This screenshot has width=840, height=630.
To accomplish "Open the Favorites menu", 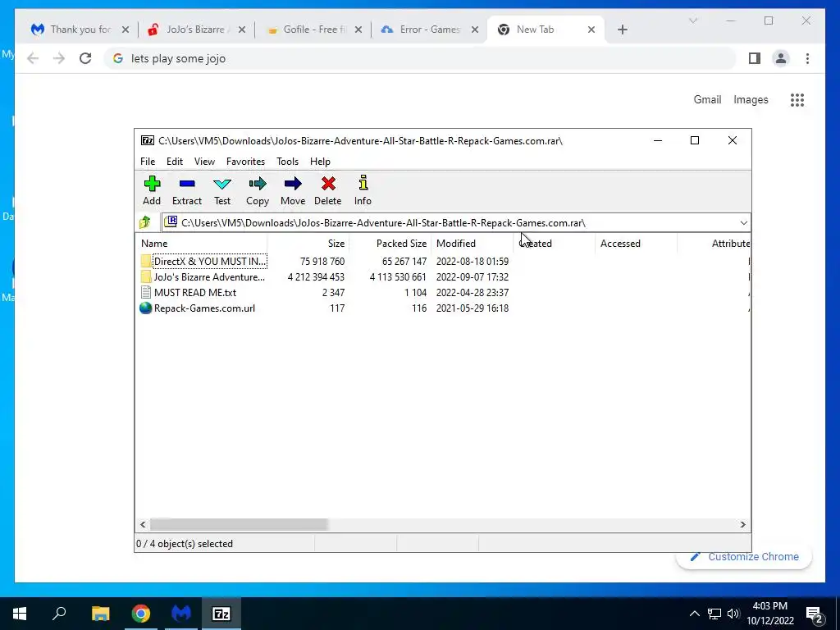I will (x=245, y=162).
